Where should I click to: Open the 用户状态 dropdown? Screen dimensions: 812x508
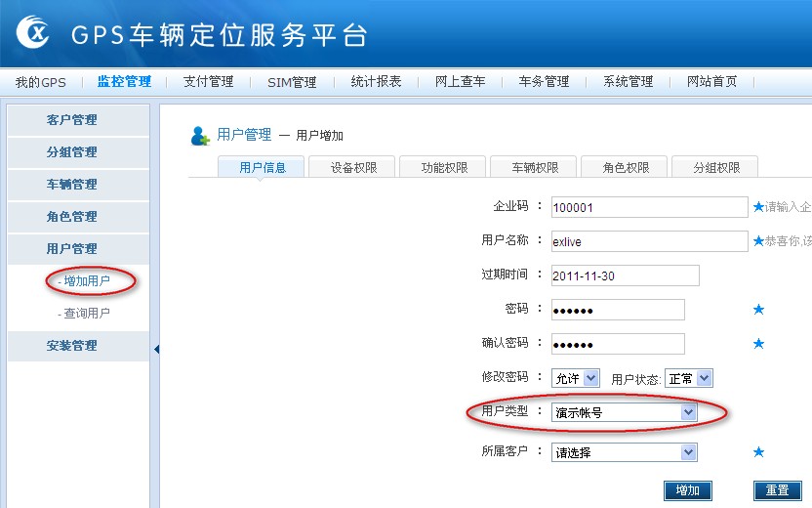click(689, 378)
